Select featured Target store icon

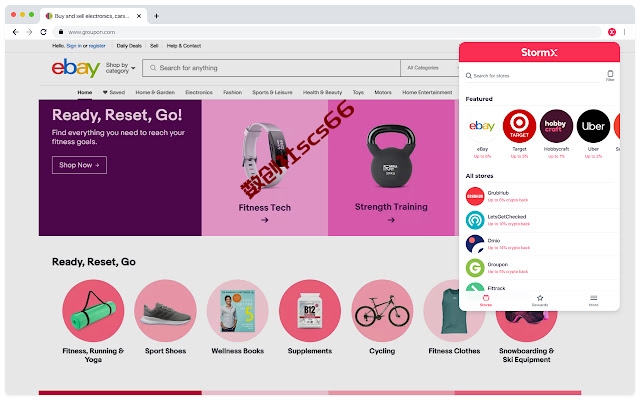coord(519,126)
